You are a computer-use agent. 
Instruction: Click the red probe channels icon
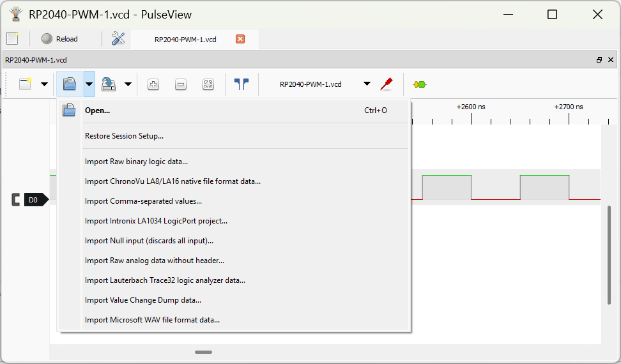coord(387,84)
